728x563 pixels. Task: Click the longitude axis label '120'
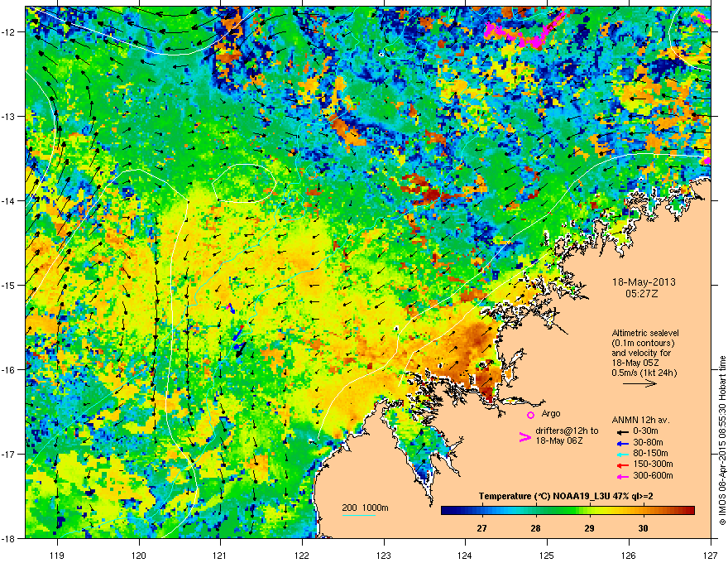point(139,555)
